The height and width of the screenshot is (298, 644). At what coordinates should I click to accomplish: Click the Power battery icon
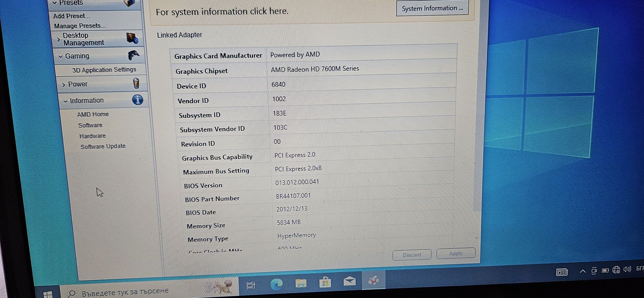[x=136, y=83]
